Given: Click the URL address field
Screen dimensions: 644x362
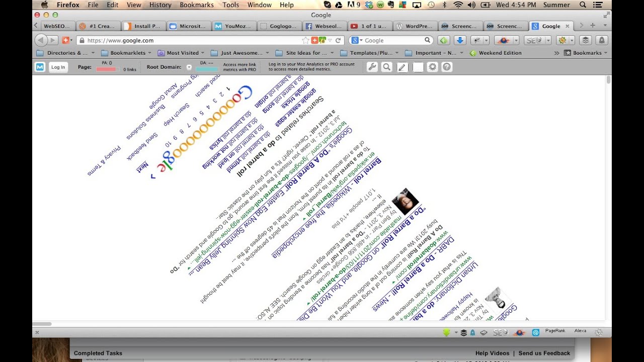Looking at the screenshot, I should [x=193, y=40].
